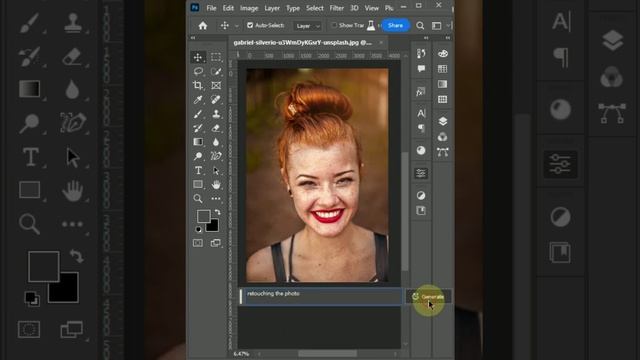Click the blue Share button

(x=395, y=25)
